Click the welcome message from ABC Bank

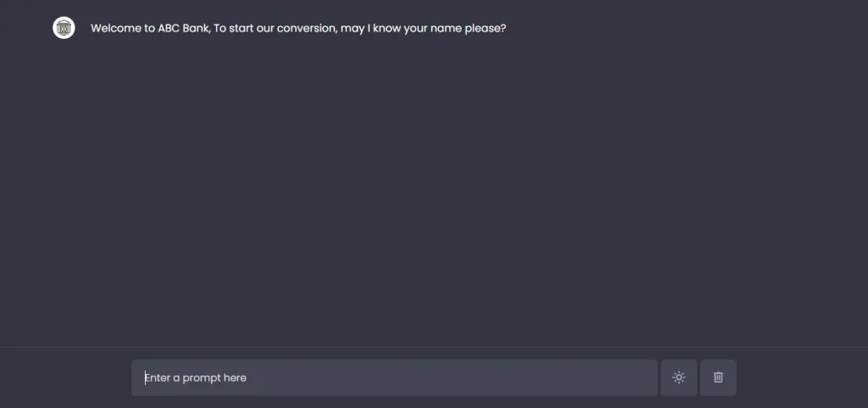point(298,28)
